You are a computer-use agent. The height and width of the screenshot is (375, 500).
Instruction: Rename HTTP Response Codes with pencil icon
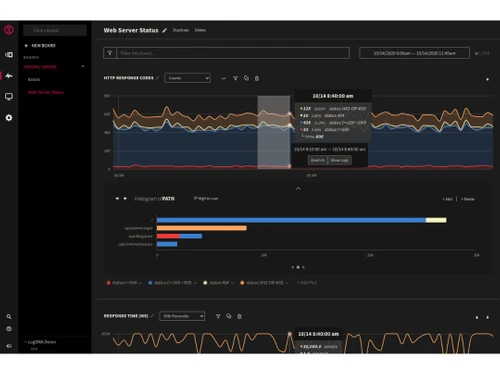(158, 78)
